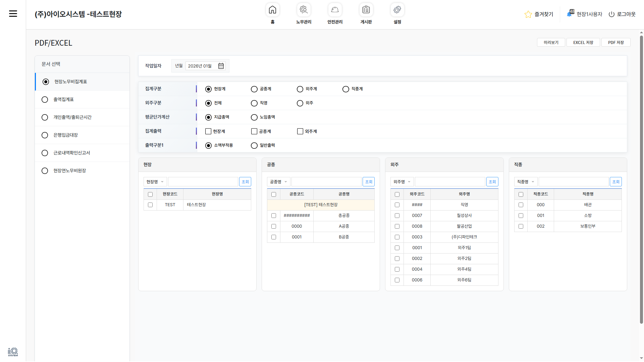The height and width of the screenshot is (362, 644).
Task: Select 출역집계표 document type
Action: point(45,100)
